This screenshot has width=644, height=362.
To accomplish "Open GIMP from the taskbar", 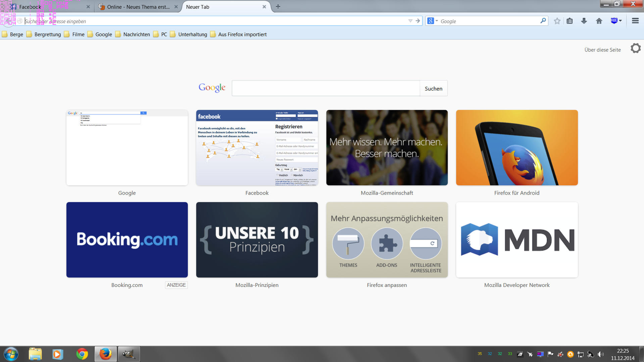I will click(x=129, y=354).
